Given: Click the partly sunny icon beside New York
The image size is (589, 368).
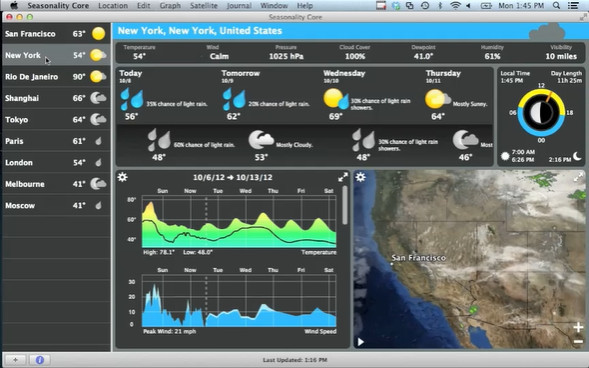Looking at the screenshot, I should click(98, 55).
